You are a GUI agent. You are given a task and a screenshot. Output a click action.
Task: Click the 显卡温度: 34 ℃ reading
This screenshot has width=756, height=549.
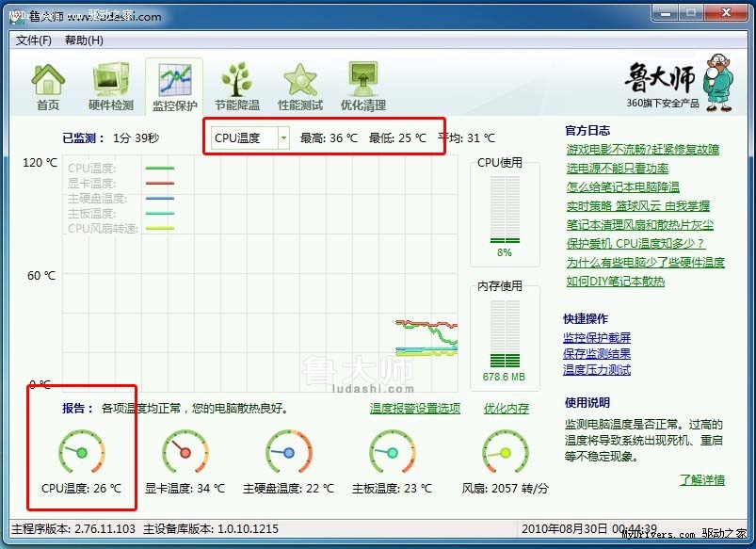185,488
